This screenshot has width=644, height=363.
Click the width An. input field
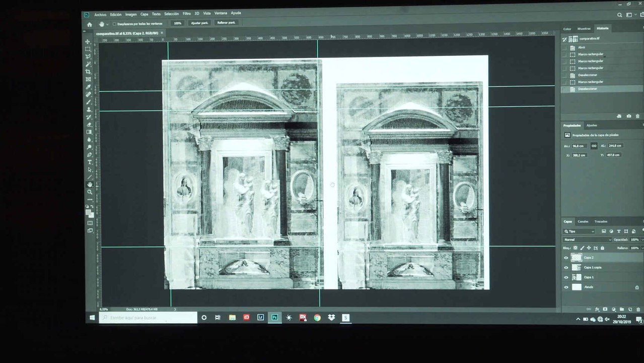click(x=580, y=146)
